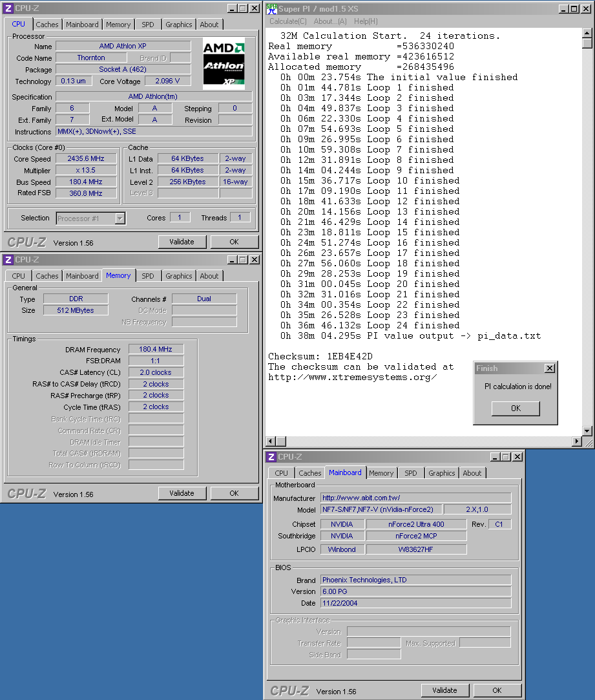Image resolution: width=595 pixels, height=700 pixels.
Task: Click the Super PI horizontal scrollbar right arrow
Action: point(577,441)
